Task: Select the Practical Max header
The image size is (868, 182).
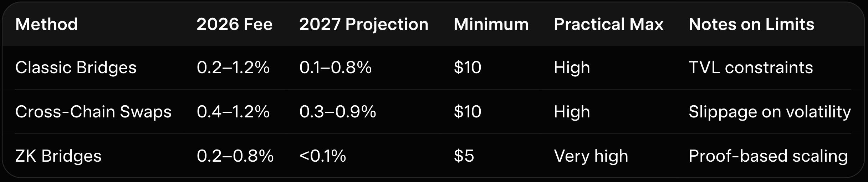Action: point(608,24)
